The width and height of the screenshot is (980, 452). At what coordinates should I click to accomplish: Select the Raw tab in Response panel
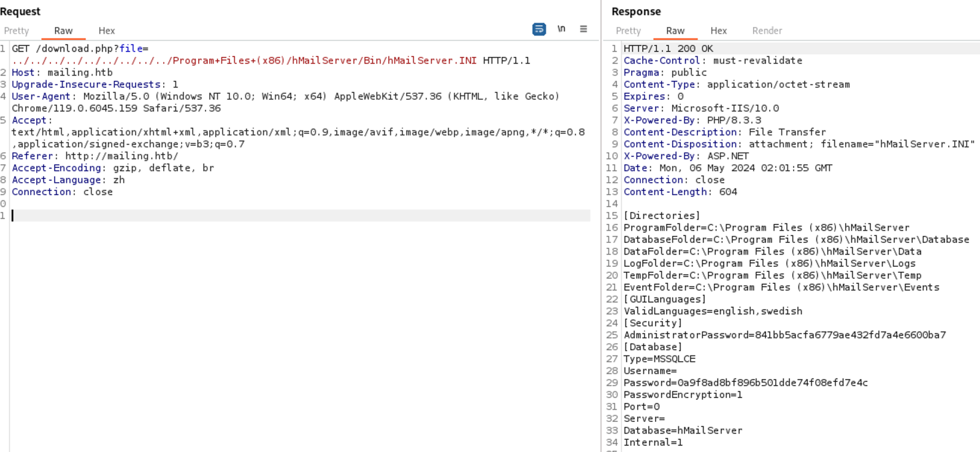click(x=675, y=31)
